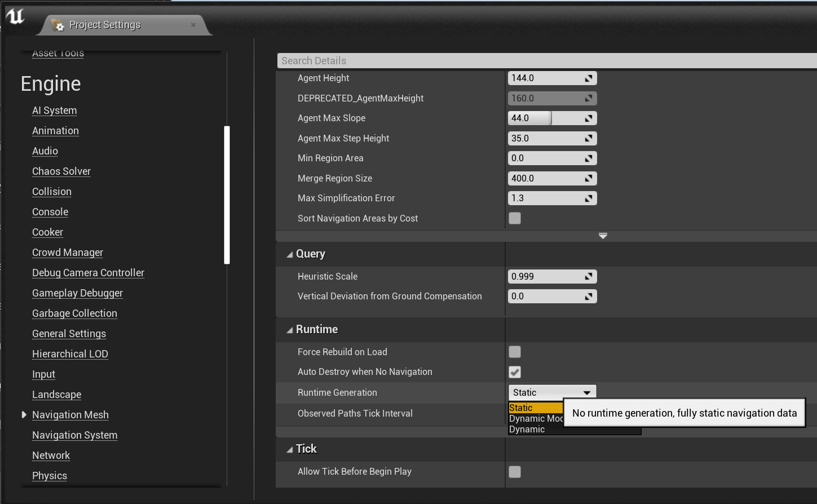
Task: Select Landscape settings
Action: (56, 395)
